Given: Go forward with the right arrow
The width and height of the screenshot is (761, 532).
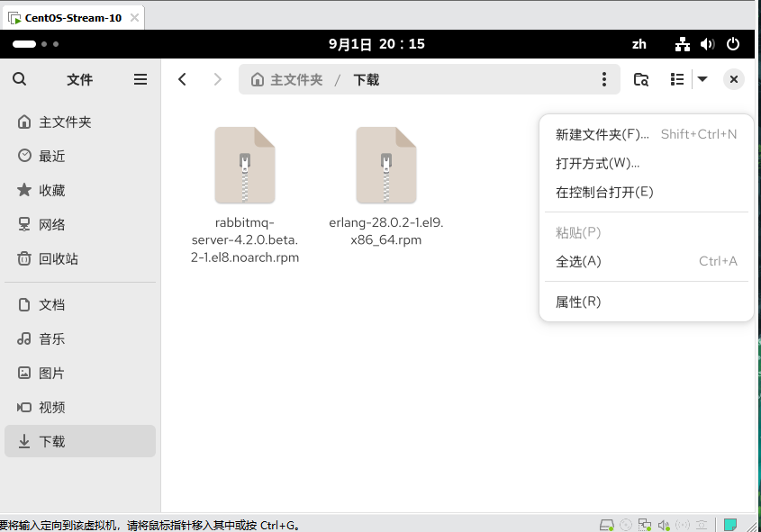Looking at the screenshot, I should point(217,79).
